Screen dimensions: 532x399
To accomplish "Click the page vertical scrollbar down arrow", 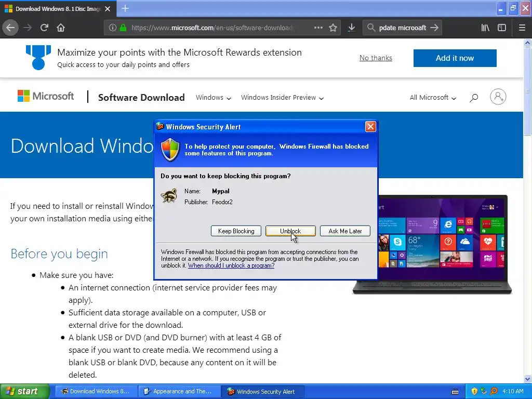I will point(527,379).
